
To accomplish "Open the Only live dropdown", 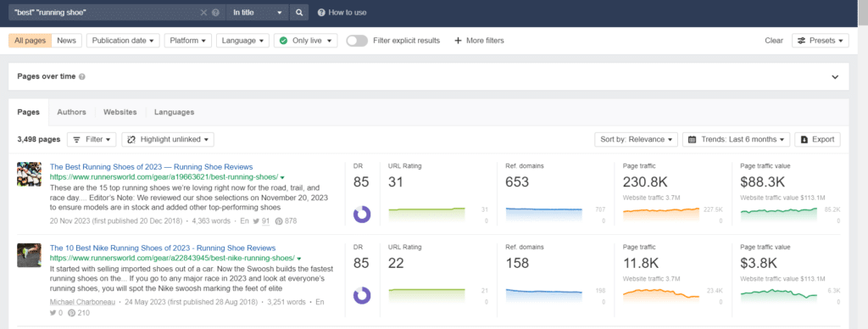I will point(305,41).
